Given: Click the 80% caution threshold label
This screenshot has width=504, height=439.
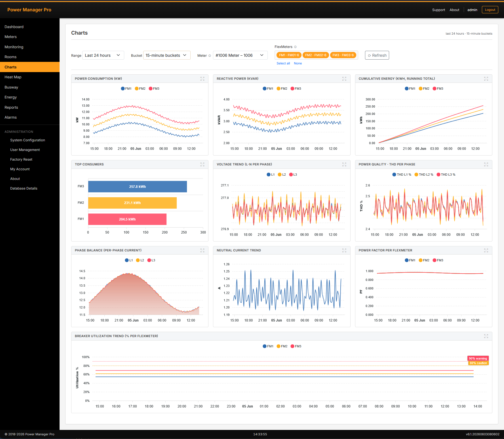Looking at the screenshot, I should pyautogui.click(x=478, y=363).
